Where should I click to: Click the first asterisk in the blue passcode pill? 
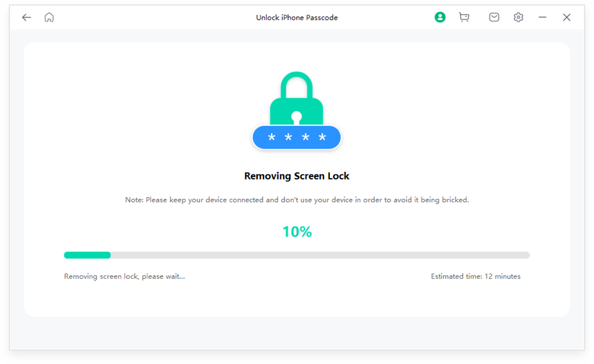tap(272, 138)
